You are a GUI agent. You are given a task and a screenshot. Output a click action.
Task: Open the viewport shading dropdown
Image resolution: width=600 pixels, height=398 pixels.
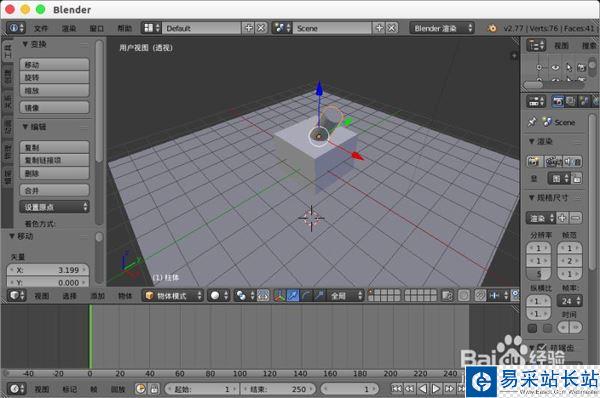[218, 295]
